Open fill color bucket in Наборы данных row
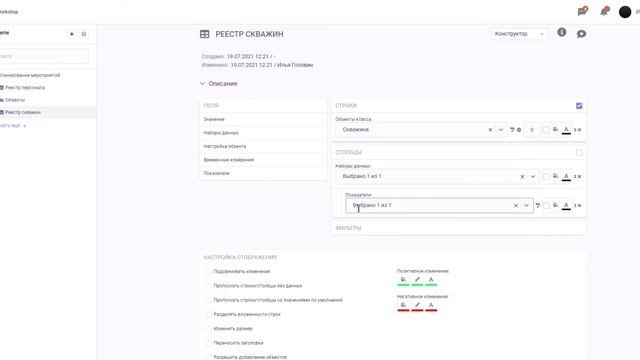The image size is (640, 360). 556,176
